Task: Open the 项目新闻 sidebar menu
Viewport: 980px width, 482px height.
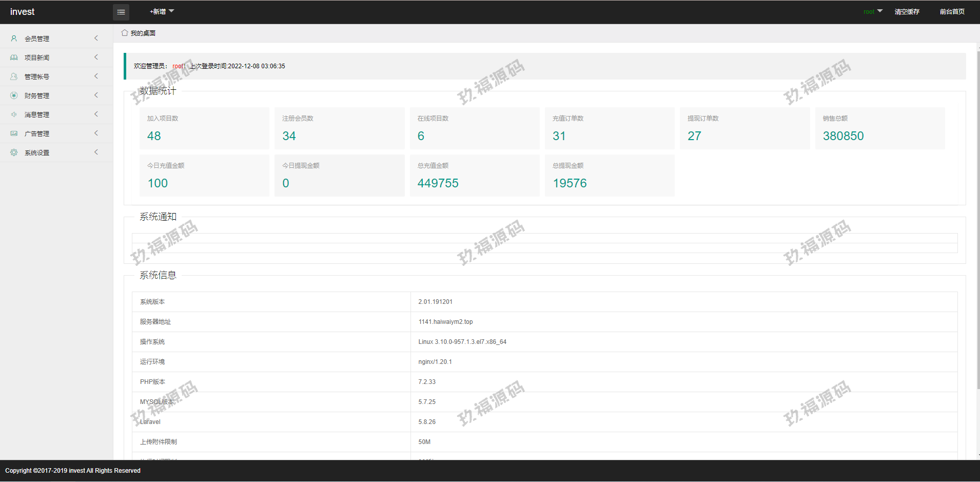Action: click(x=37, y=57)
